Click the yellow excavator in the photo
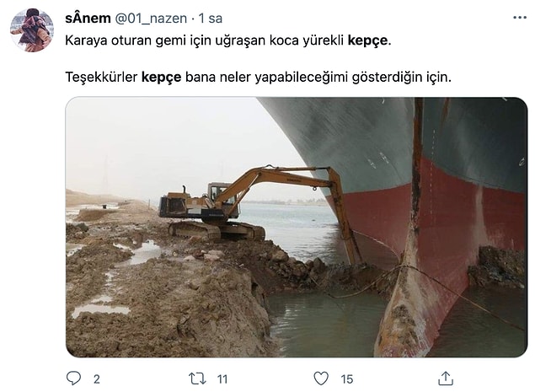 pyautogui.click(x=259, y=205)
